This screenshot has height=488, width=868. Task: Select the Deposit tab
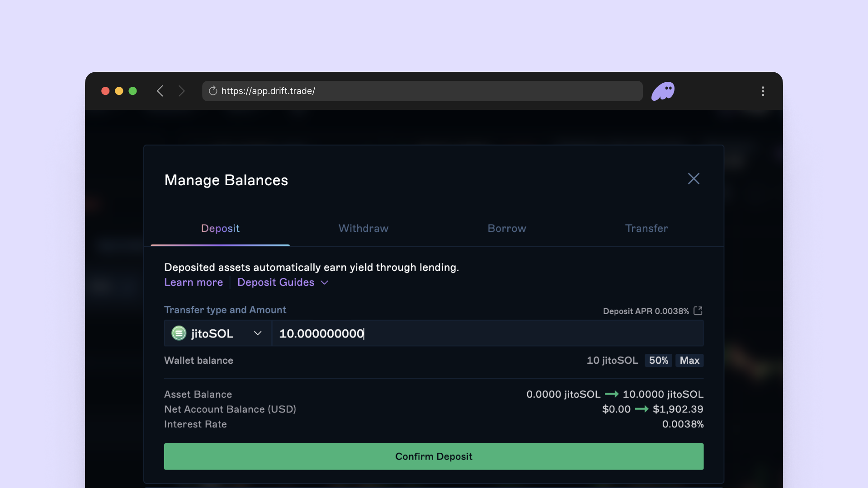pyautogui.click(x=220, y=228)
